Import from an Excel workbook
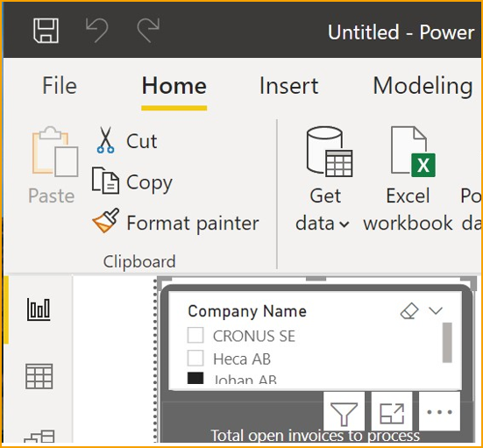This screenshot has width=483, height=448. pos(408,179)
